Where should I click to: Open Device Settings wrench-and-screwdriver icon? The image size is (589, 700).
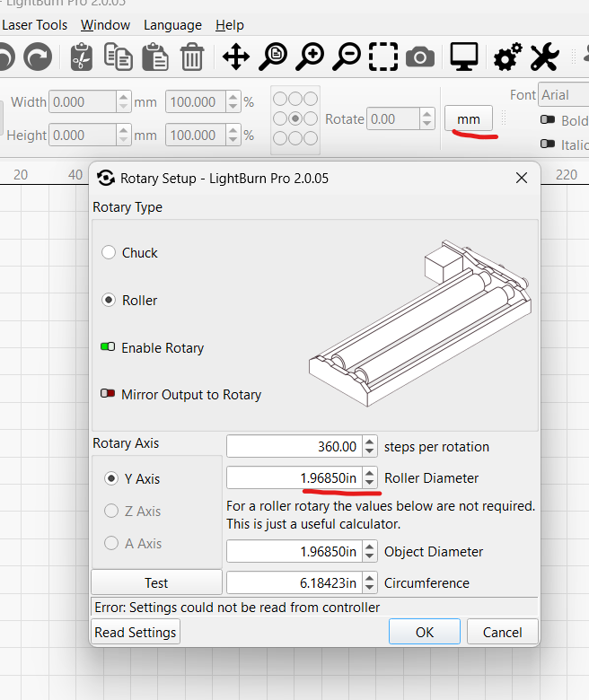[x=544, y=57]
